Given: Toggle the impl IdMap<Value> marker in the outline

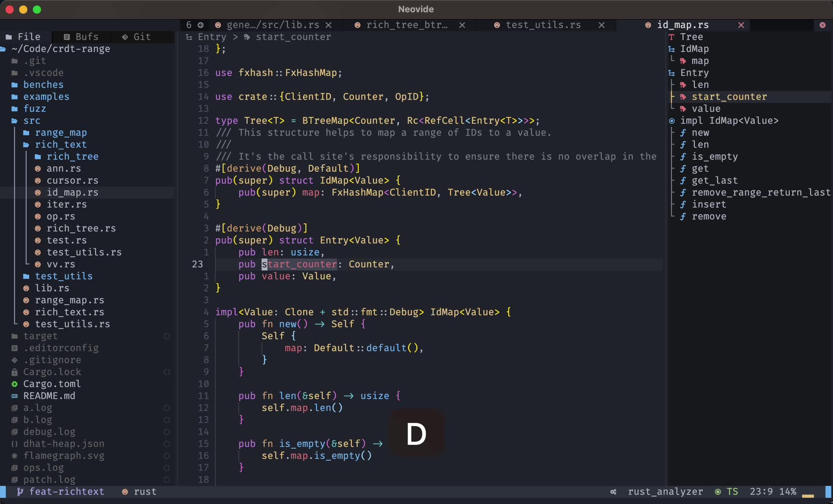Looking at the screenshot, I should pyautogui.click(x=672, y=121).
